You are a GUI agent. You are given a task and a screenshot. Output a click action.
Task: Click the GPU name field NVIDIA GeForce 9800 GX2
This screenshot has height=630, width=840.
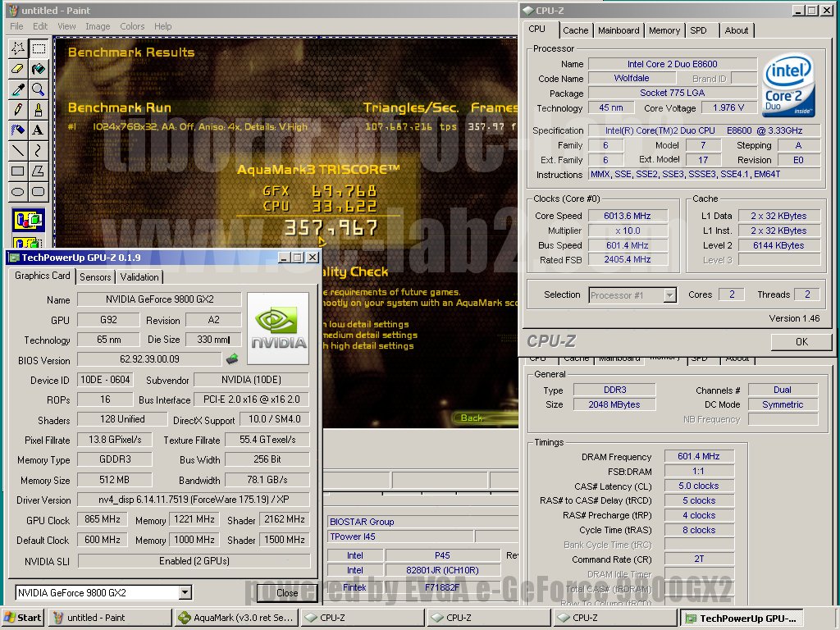(159, 299)
